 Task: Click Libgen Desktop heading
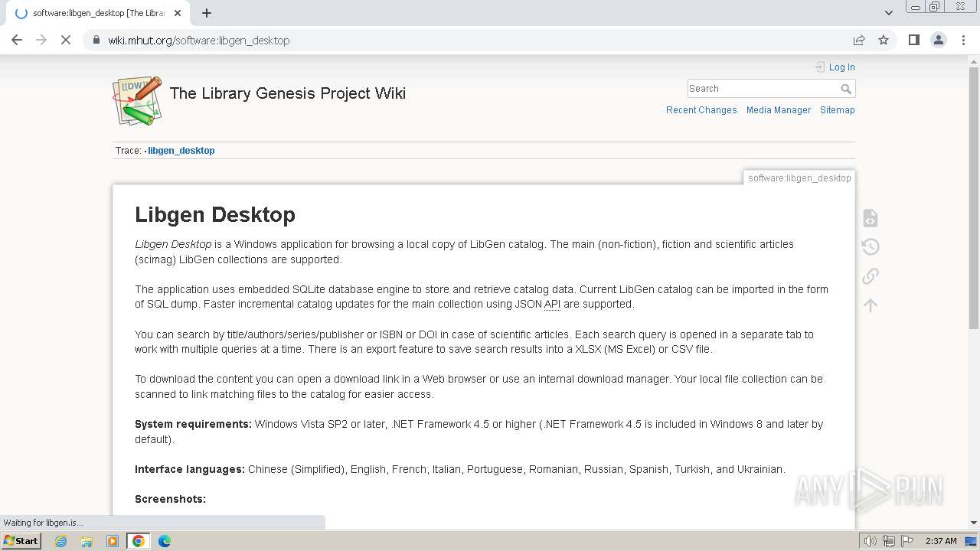coord(215,215)
